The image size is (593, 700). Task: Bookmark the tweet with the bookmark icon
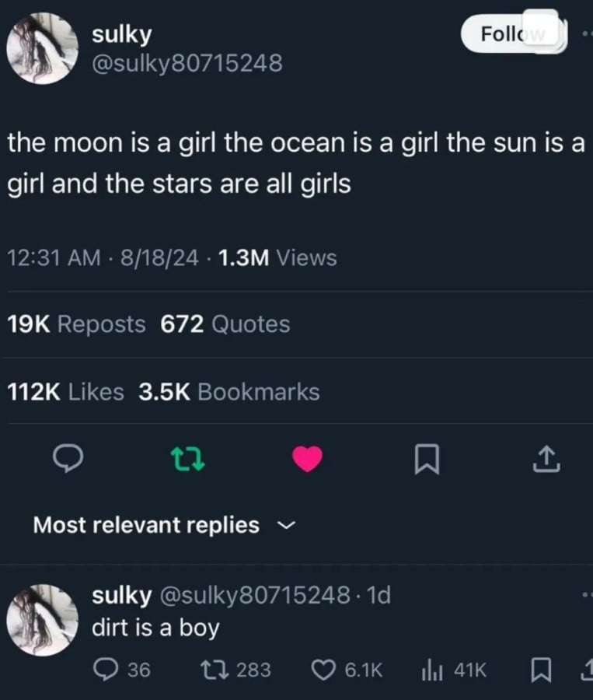click(427, 459)
